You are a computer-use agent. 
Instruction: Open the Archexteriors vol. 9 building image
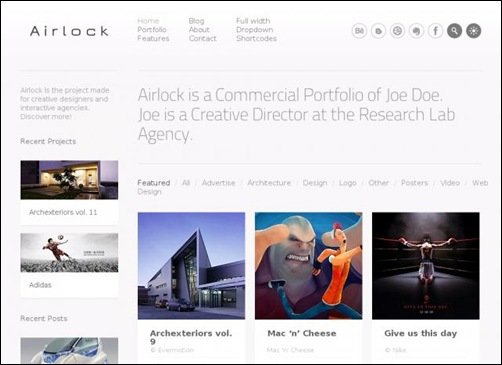click(191, 266)
